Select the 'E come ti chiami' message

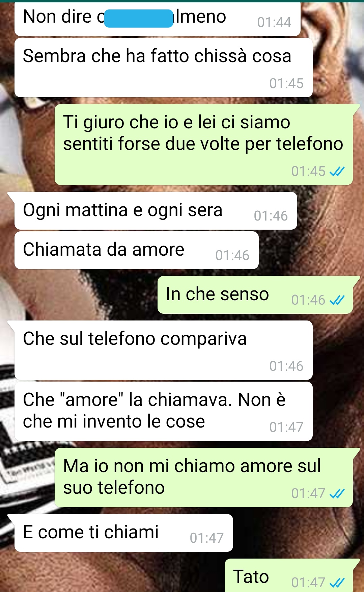pos(124,533)
